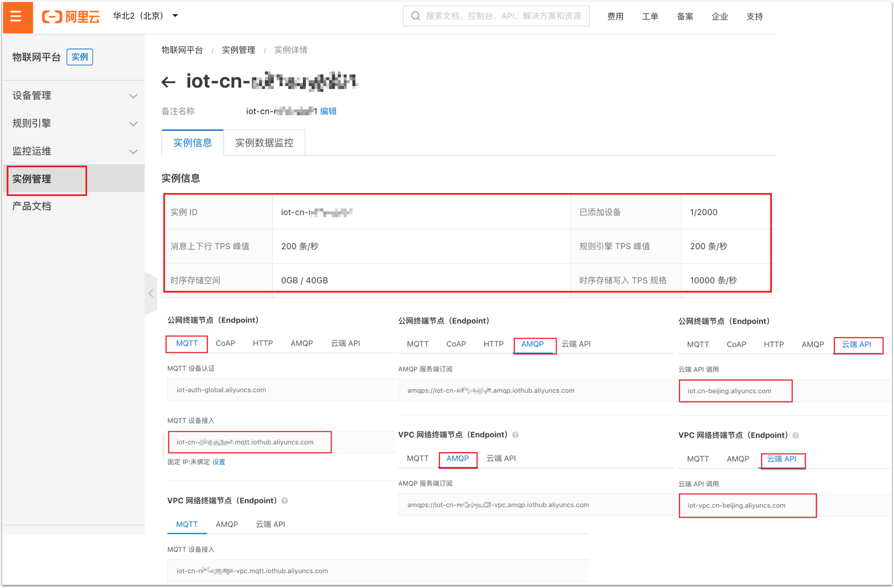Image resolution: width=894 pixels, height=588 pixels.
Task: Open the 企业 top menu
Action: click(720, 17)
